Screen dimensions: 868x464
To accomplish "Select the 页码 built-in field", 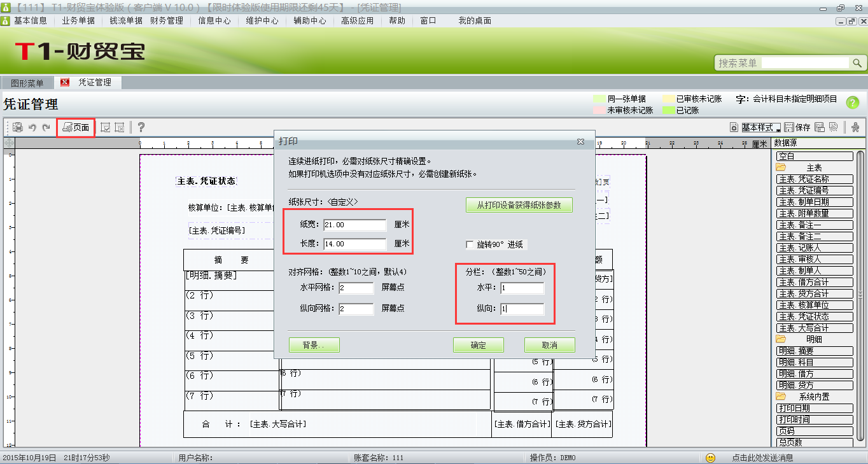I will (x=815, y=431).
